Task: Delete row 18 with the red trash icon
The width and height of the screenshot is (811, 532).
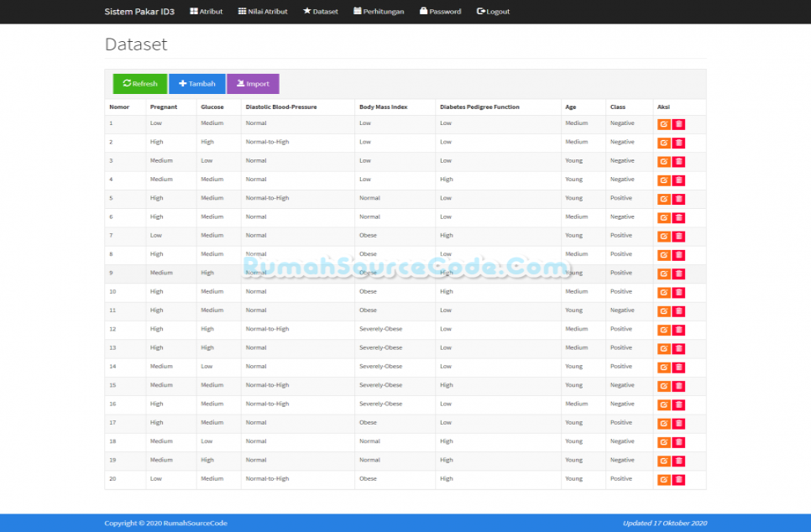Action: click(x=678, y=442)
